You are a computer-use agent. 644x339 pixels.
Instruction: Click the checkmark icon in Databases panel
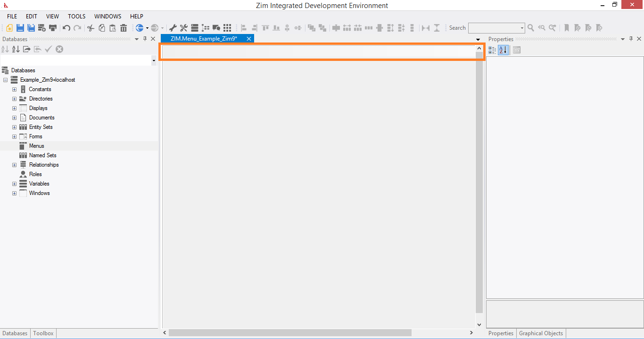coord(48,49)
